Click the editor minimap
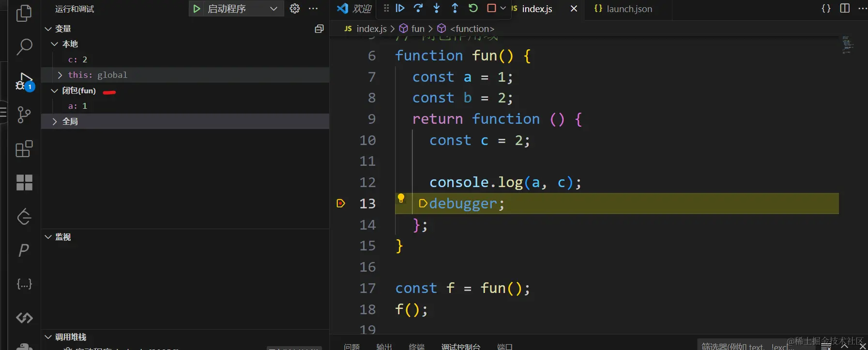 (x=847, y=44)
